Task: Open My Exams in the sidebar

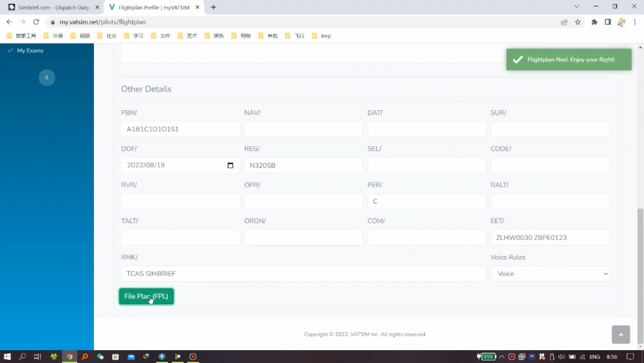Action: (30, 50)
